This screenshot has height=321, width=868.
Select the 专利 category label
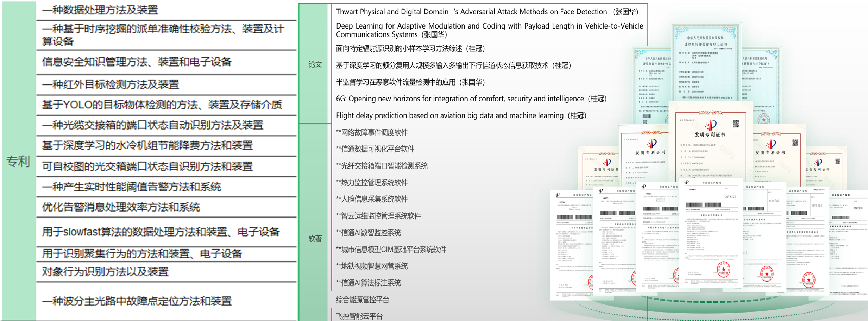[x=18, y=162]
